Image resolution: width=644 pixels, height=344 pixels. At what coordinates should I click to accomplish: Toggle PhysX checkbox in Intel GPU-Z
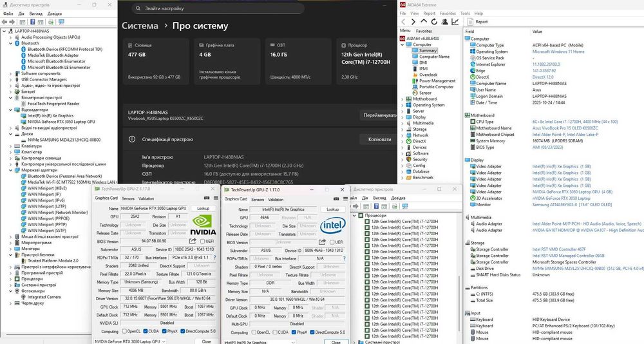(x=294, y=332)
